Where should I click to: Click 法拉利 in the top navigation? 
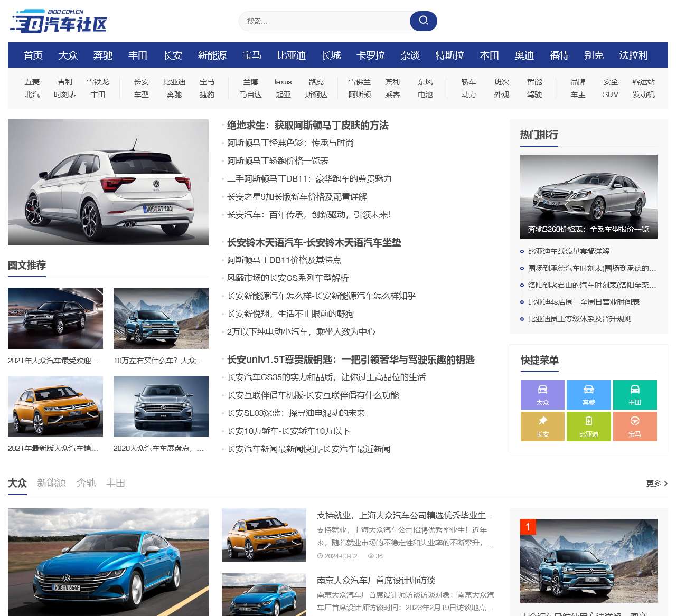632,55
